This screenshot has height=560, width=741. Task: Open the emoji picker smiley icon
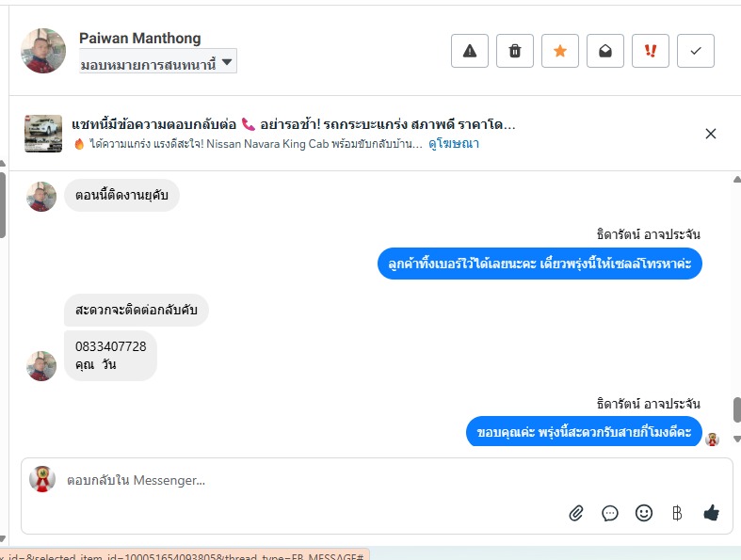[x=644, y=513]
